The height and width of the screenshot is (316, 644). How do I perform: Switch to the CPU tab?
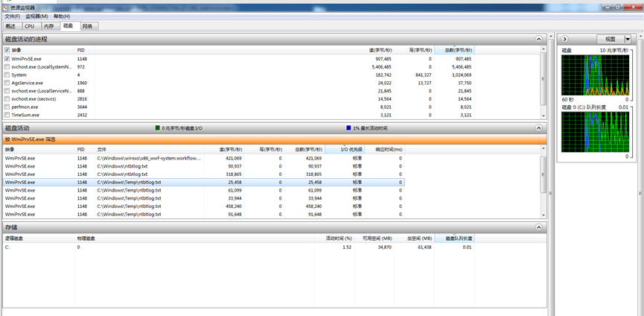point(30,26)
